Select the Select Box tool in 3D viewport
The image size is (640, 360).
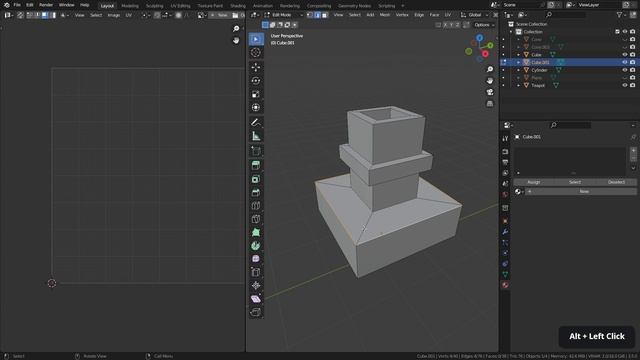[256, 39]
